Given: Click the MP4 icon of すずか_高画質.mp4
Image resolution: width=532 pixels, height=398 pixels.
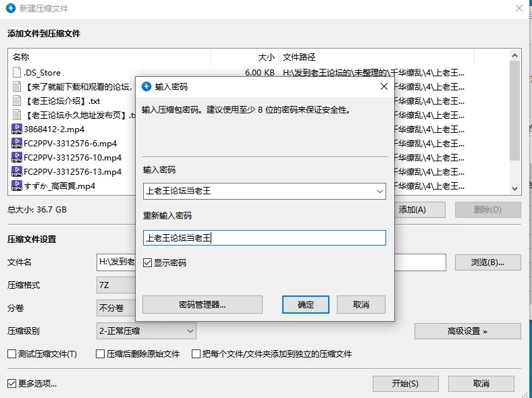Looking at the screenshot, I should [x=17, y=186].
